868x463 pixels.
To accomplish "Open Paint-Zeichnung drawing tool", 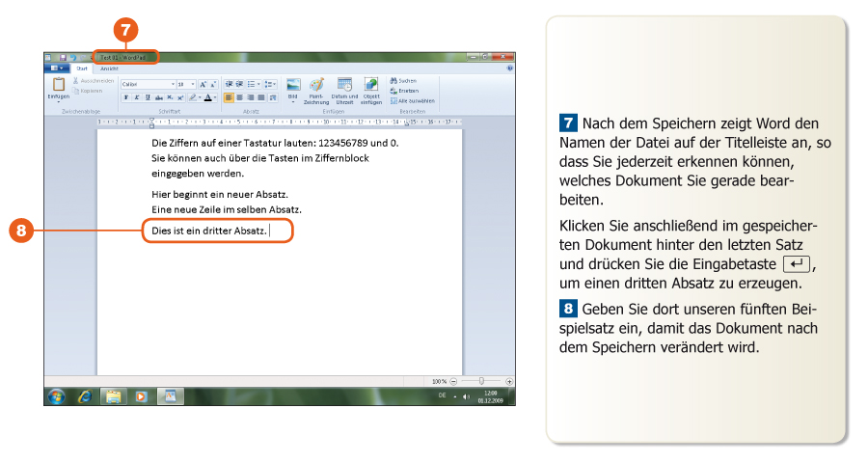I will (316, 85).
